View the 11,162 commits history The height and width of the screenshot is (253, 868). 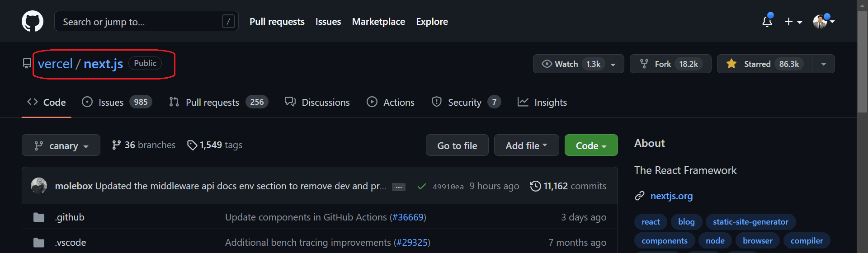click(568, 186)
